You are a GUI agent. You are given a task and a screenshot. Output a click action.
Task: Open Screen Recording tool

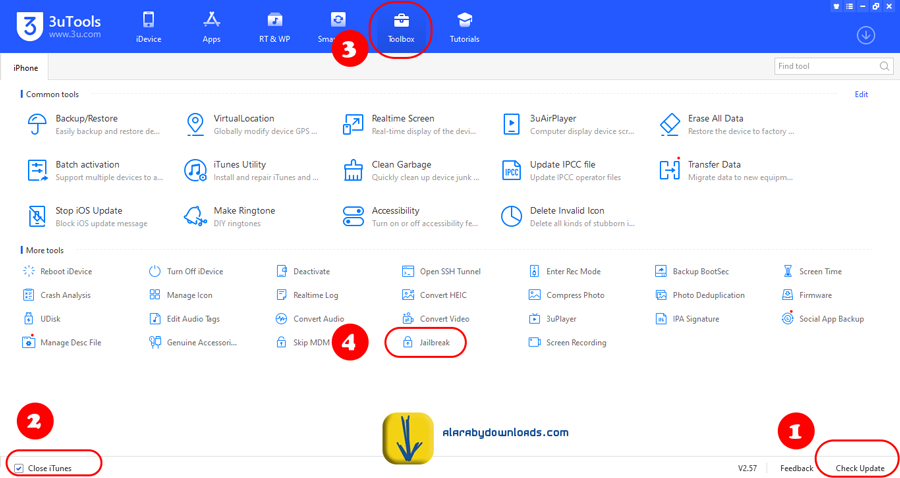point(568,343)
